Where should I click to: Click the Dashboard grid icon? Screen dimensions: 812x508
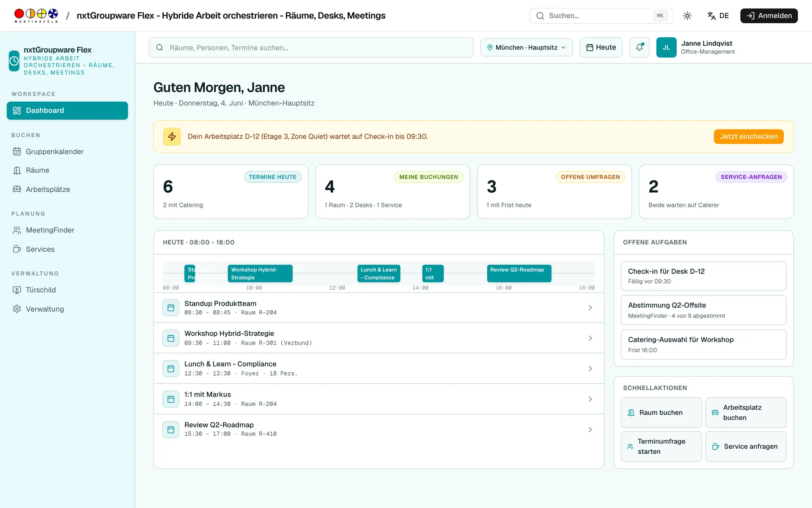pyautogui.click(x=17, y=110)
